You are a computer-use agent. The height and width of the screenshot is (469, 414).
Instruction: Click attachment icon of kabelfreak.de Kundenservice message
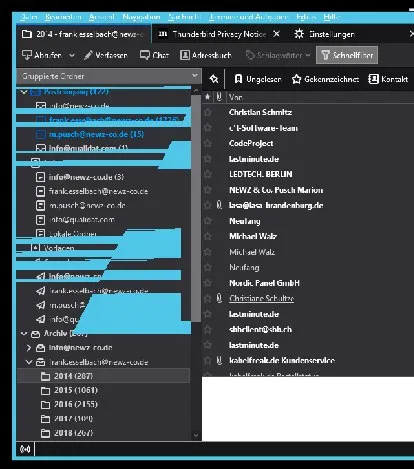point(219,360)
